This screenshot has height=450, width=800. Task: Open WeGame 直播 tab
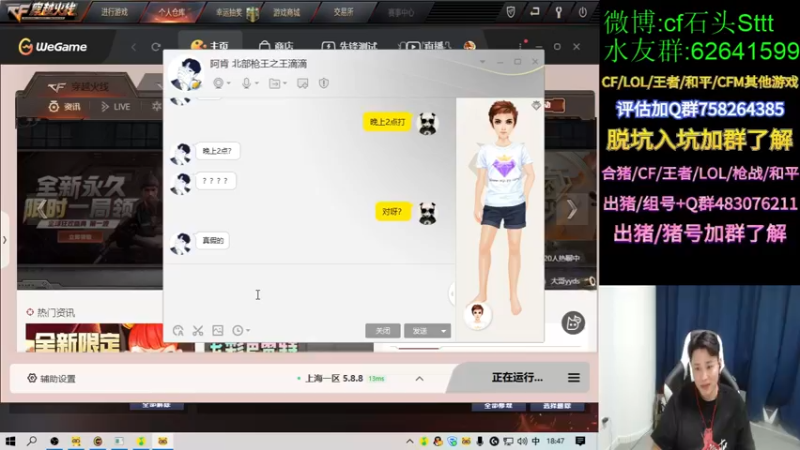coord(424,46)
